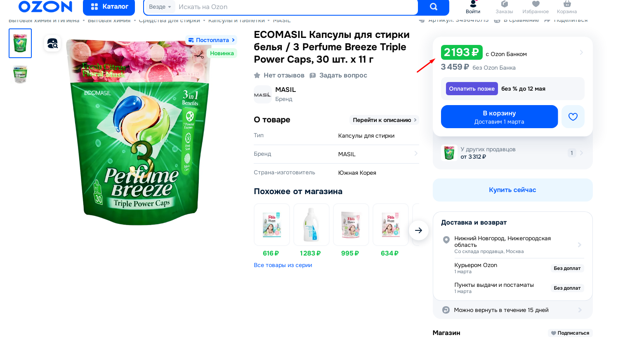
Task: Click the location pin icon for delivery address
Action: [x=446, y=240]
